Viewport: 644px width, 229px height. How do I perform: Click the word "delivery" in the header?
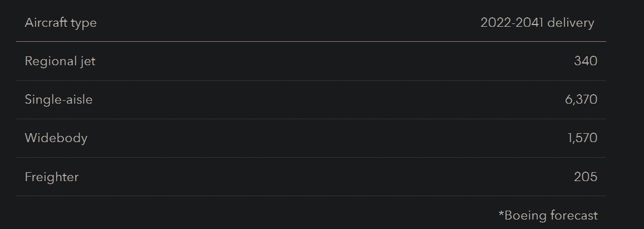pos(571,23)
